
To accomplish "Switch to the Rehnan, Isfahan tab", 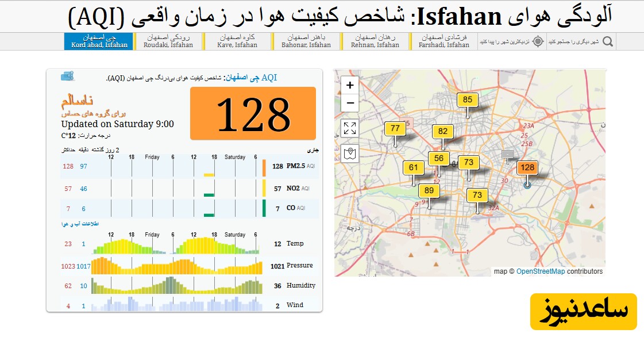I will (375, 41).
